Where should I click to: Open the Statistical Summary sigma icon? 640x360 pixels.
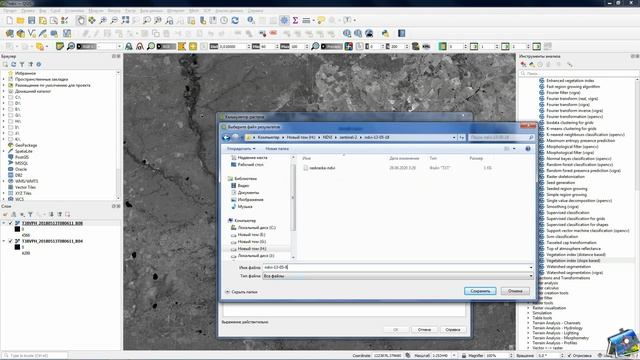[295, 20]
